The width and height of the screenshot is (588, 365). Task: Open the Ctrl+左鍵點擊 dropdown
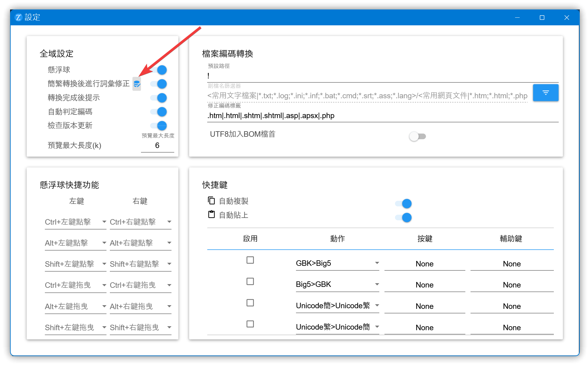[x=75, y=222]
